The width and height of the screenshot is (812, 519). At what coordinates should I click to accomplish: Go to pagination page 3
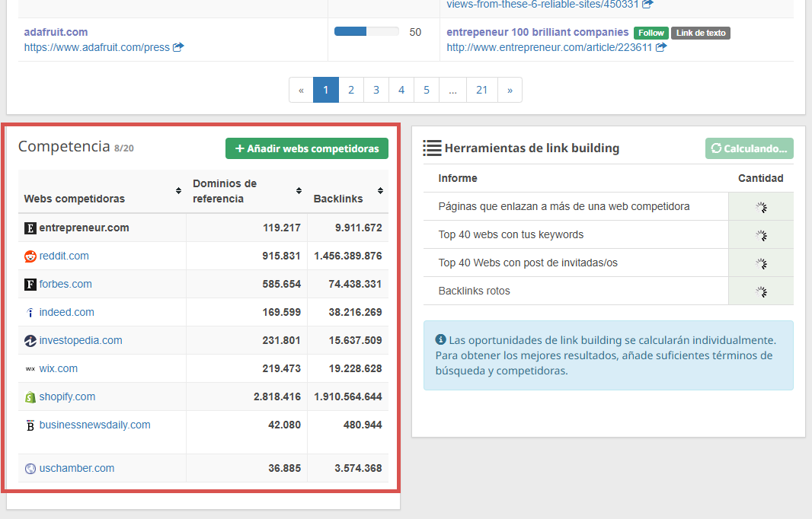(376, 90)
